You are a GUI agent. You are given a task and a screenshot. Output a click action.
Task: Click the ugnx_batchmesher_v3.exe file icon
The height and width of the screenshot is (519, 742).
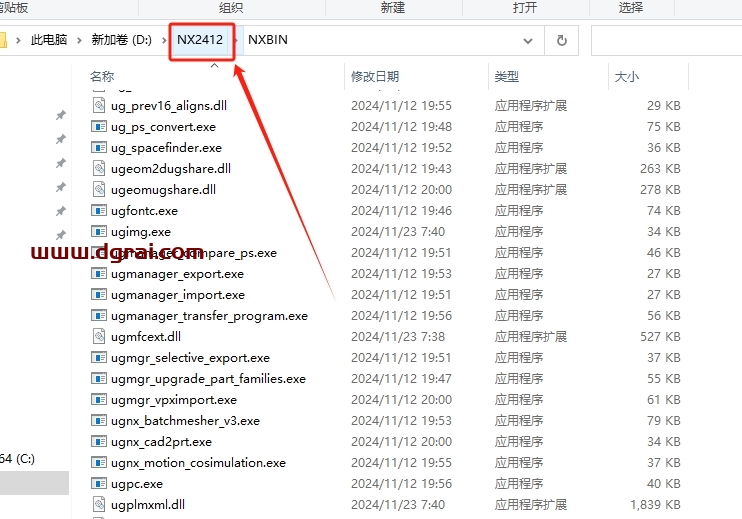pos(99,420)
